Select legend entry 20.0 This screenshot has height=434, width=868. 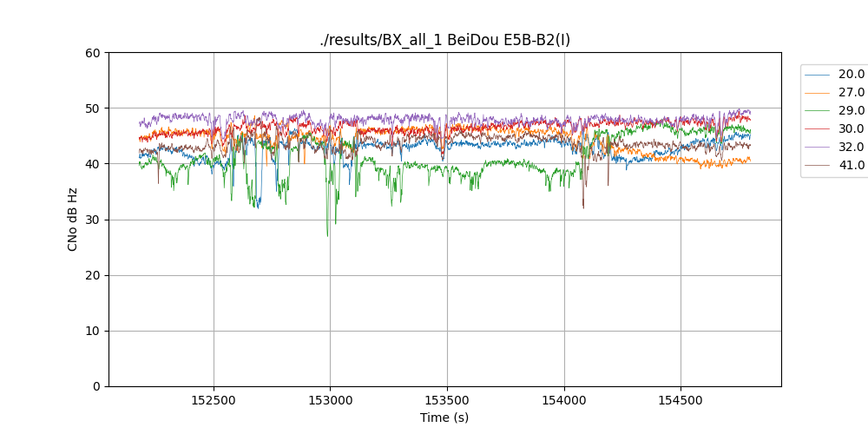click(x=851, y=74)
